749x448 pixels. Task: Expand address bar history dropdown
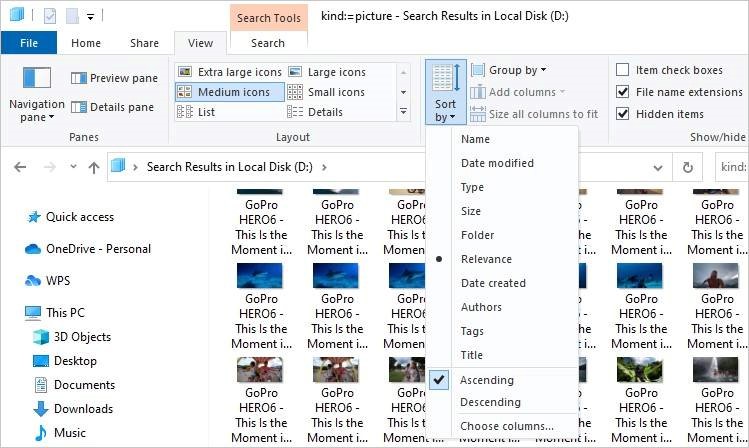tap(658, 168)
